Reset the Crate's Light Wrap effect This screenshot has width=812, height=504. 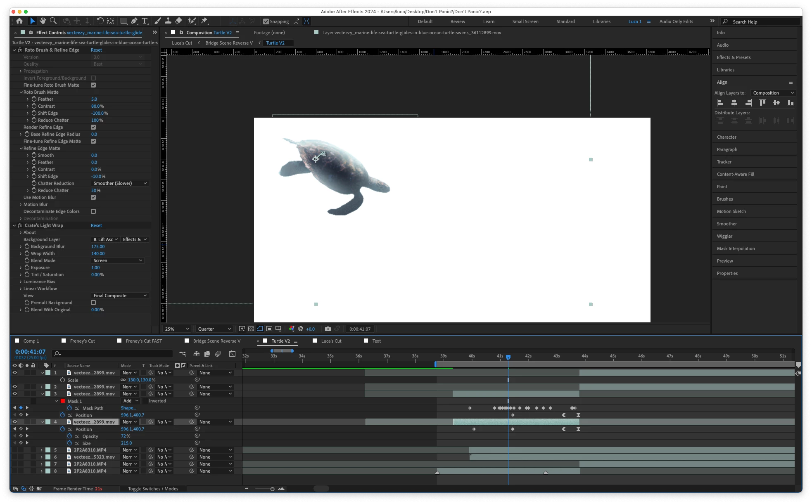coord(96,225)
